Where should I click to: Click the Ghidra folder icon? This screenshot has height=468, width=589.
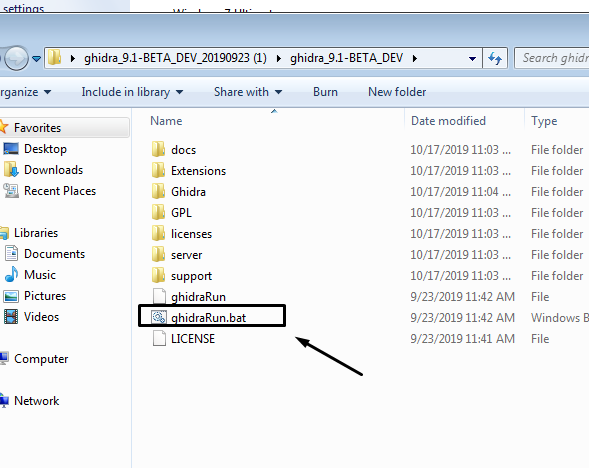158,191
